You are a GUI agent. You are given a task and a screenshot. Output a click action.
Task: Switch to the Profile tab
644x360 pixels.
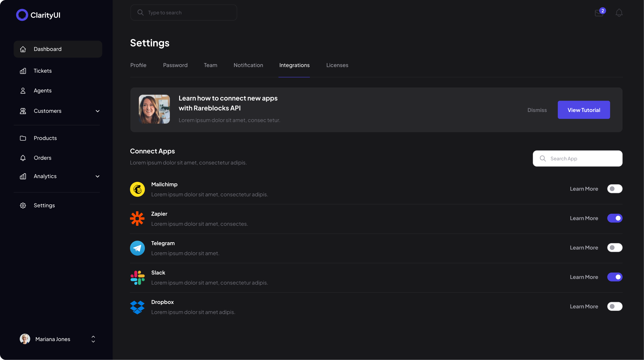(x=138, y=65)
